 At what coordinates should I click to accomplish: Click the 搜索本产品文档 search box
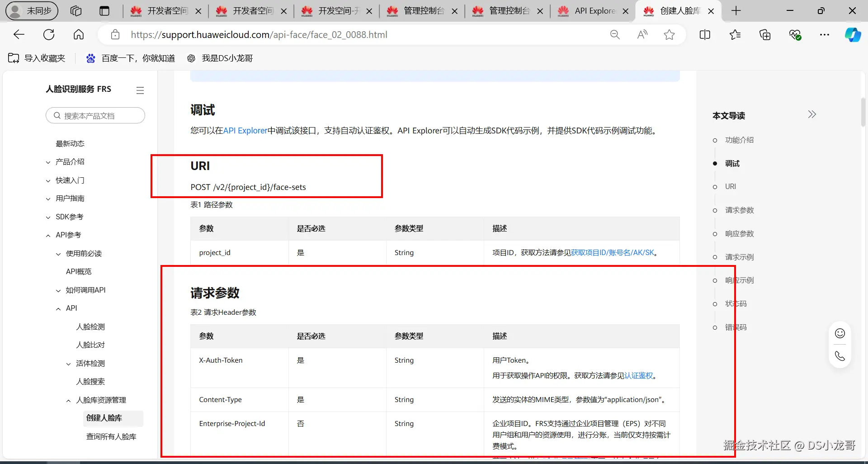[95, 115]
